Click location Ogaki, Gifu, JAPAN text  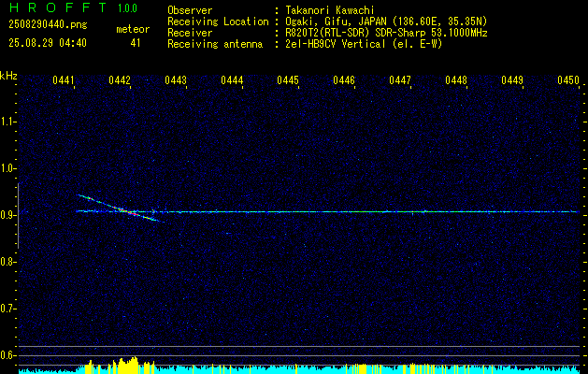pyautogui.click(x=386, y=22)
